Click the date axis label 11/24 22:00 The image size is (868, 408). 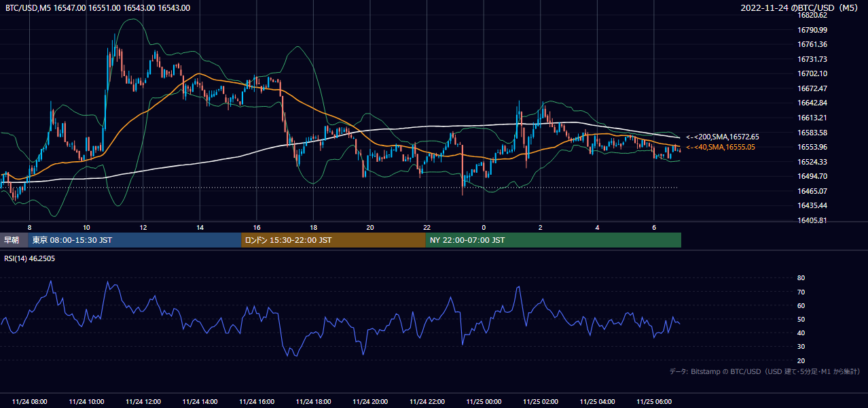pyautogui.click(x=427, y=401)
